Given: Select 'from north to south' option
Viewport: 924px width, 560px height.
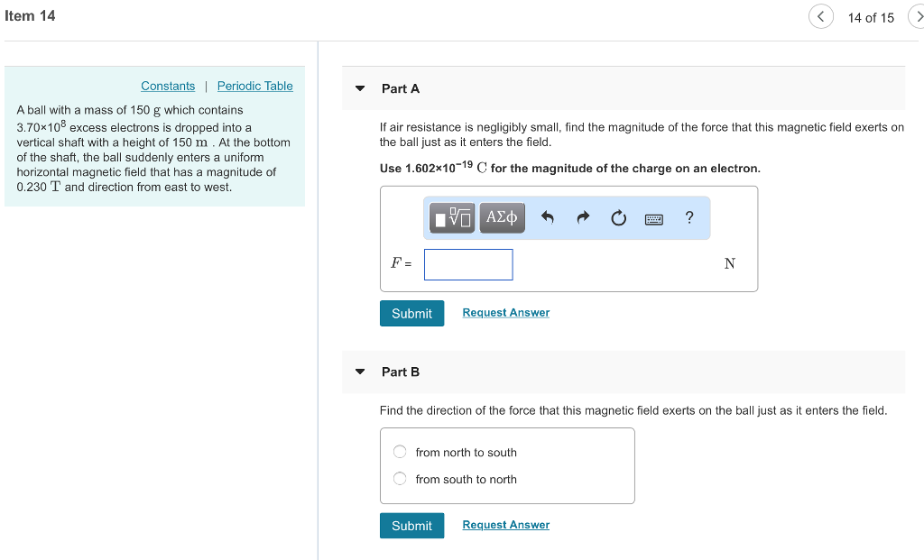Looking at the screenshot, I should pyautogui.click(x=400, y=453).
